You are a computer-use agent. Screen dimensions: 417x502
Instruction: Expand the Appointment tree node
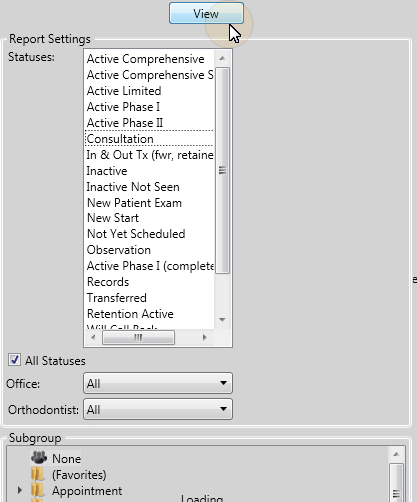click(20, 490)
